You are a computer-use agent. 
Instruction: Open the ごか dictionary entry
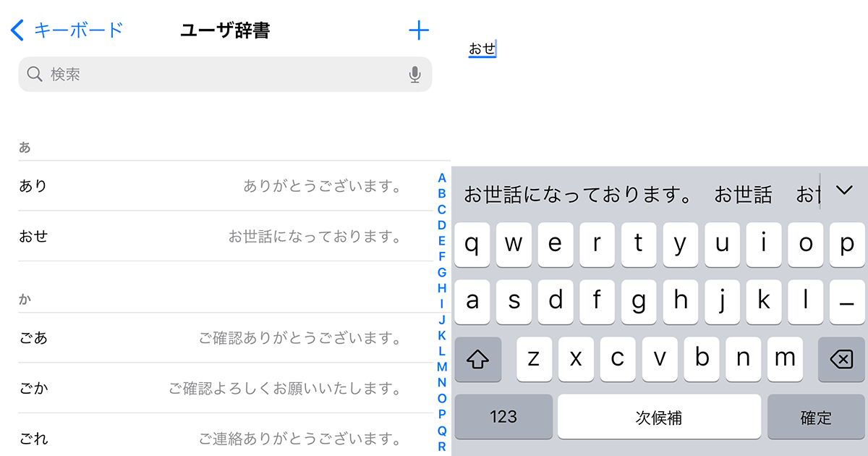(225, 388)
